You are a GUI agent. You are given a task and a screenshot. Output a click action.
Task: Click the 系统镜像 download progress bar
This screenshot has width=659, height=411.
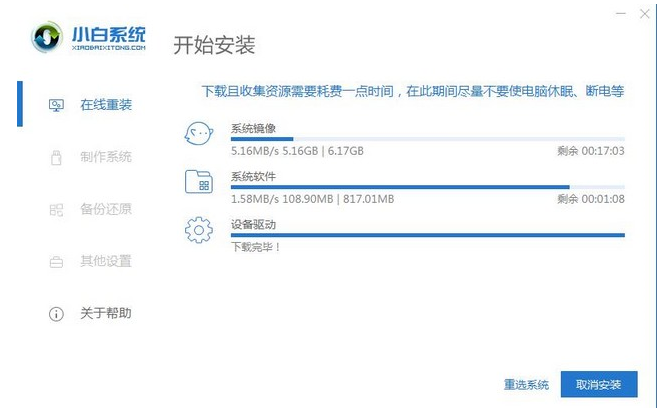[x=427, y=139]
